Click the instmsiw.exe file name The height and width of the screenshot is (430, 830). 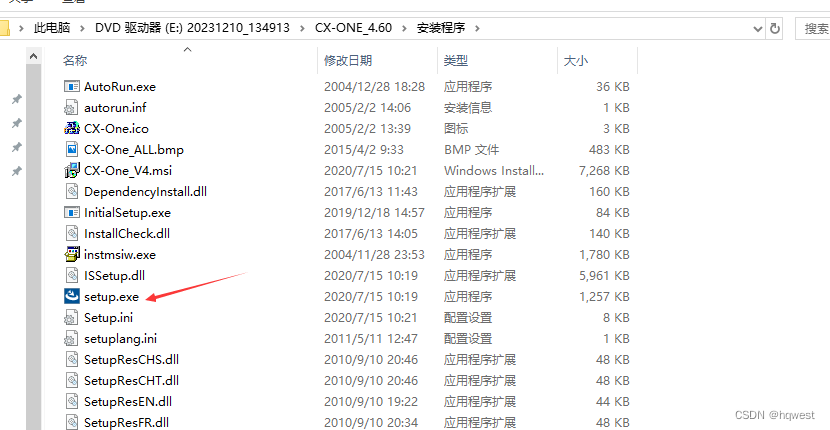click(x=120, y=254)
